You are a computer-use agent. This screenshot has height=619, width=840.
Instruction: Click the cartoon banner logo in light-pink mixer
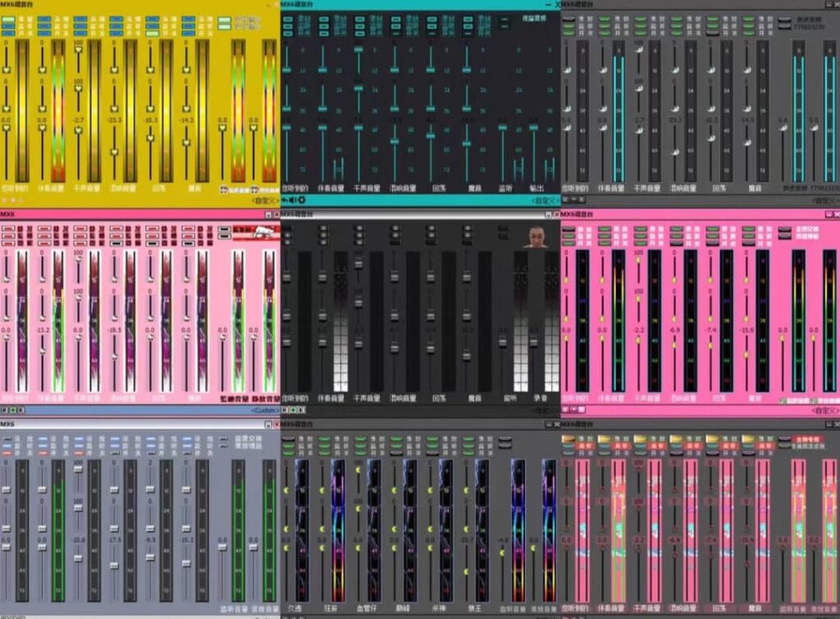(253, 234)
